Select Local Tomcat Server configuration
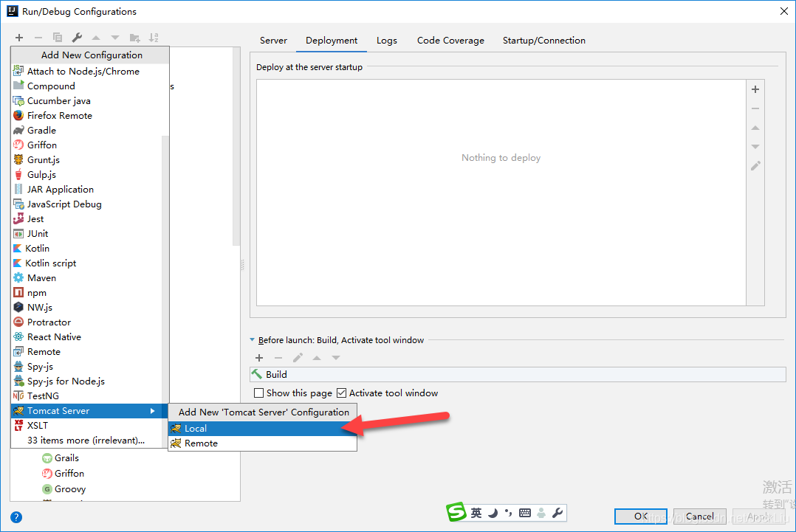 (262, 429)
